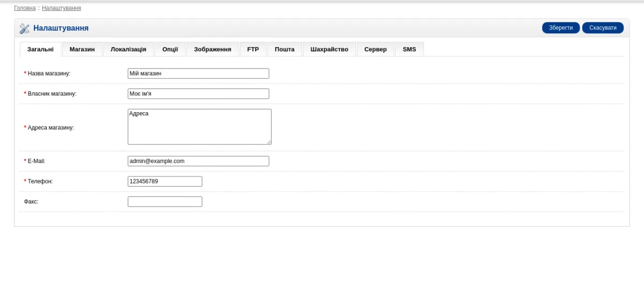
Task: Open the Зображення tab
Action: click(x=213, y=49)
